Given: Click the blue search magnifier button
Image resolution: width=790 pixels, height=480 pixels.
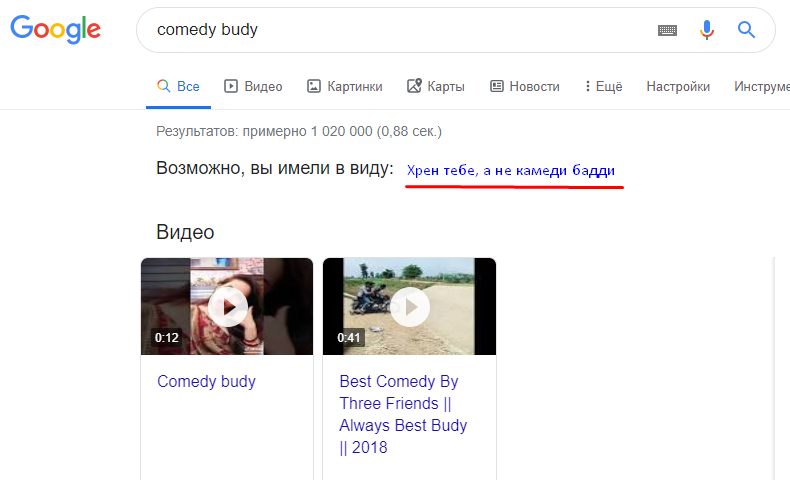Looking at the screenshot, I should pos(746,30).
